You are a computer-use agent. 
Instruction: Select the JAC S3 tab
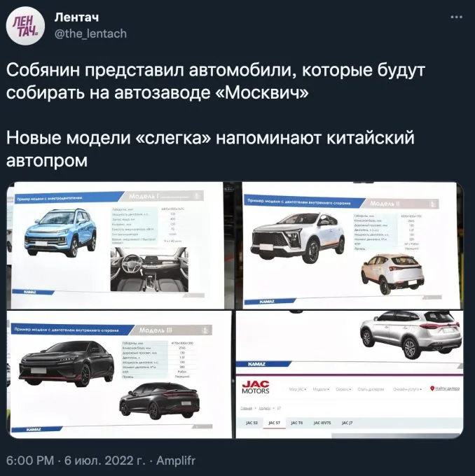coord(252,423)
